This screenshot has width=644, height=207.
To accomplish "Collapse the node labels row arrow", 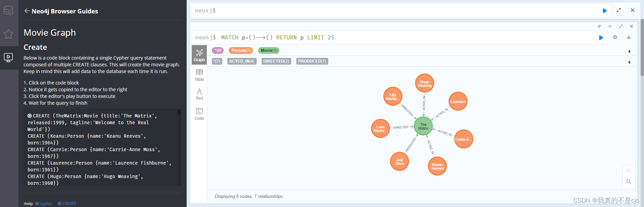I will 629,51.
